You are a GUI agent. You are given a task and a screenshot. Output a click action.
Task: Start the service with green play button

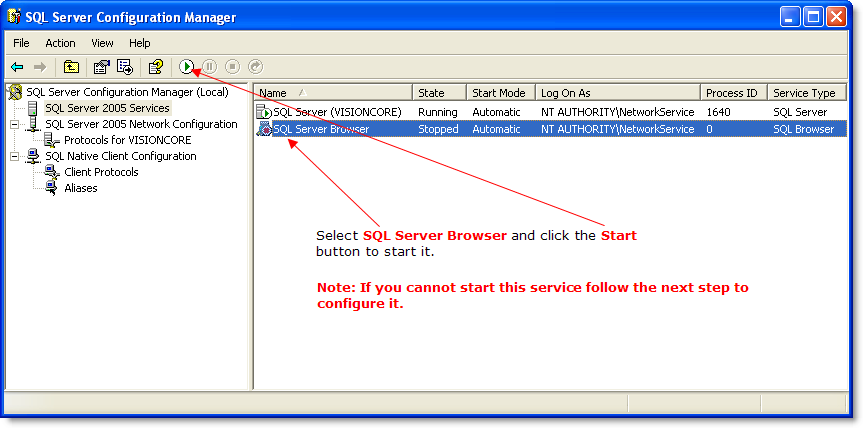coord(187,67)
